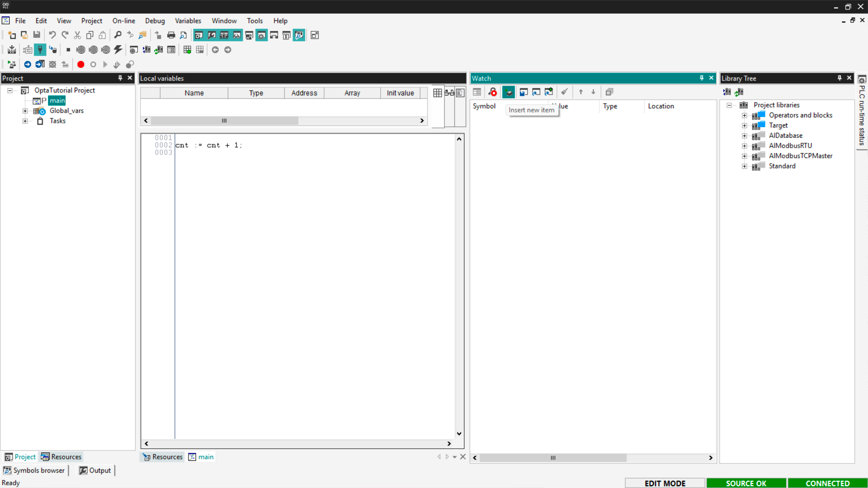Click the lightning bolt icon in toolbar
Image resolution: width=868 pixels, height=488 pixels.
[x=118, y=50]
